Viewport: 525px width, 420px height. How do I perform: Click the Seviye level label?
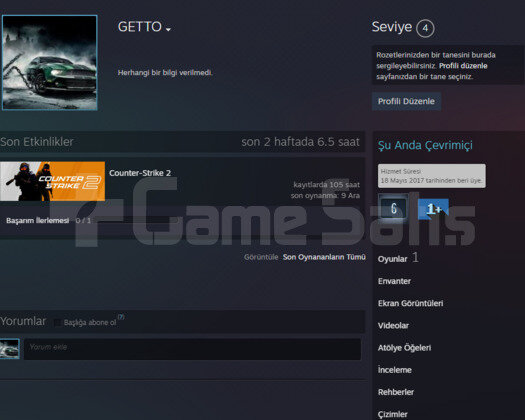[x=391, y=26]
